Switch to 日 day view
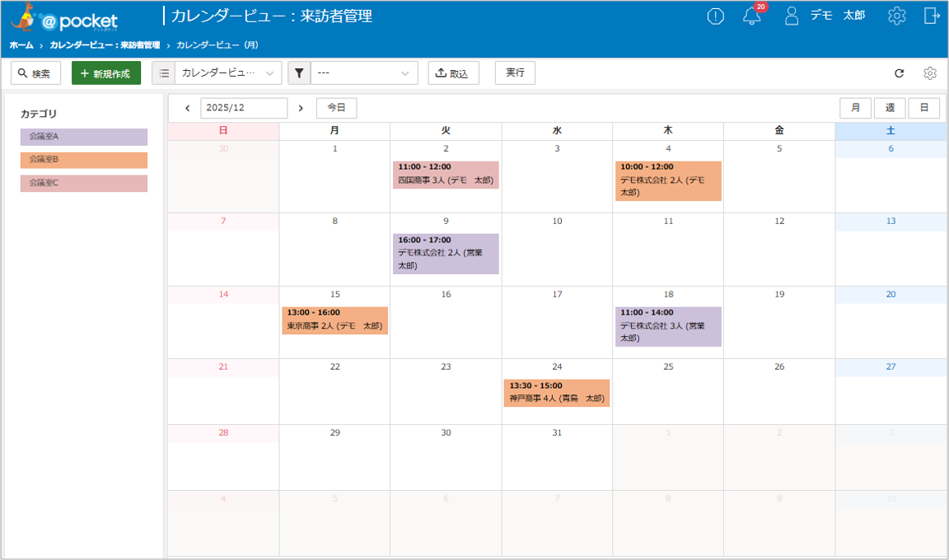949x560 pixels. [923, 108]
